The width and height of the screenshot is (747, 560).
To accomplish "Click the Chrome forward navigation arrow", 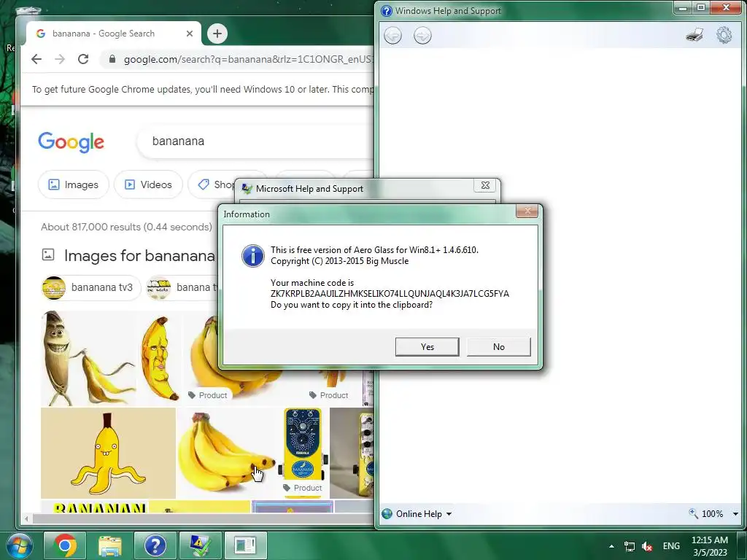I will tap(60, 59).
